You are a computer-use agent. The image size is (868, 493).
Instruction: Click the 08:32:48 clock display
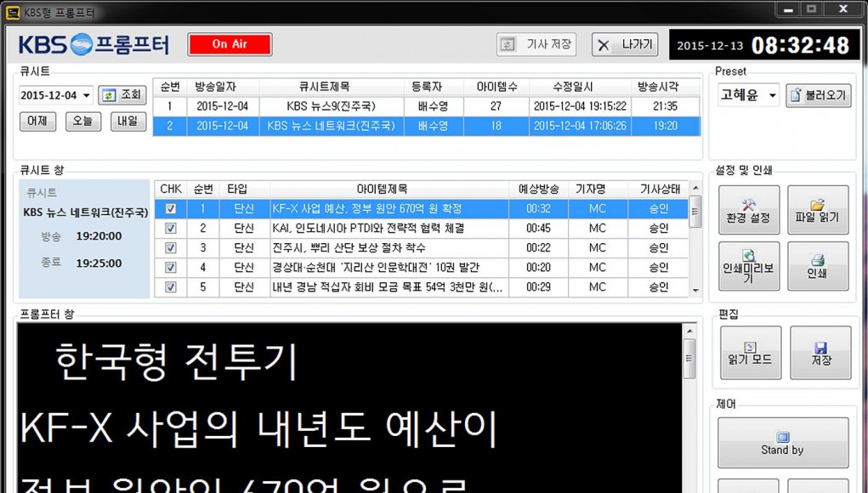(x=800, y=45)
